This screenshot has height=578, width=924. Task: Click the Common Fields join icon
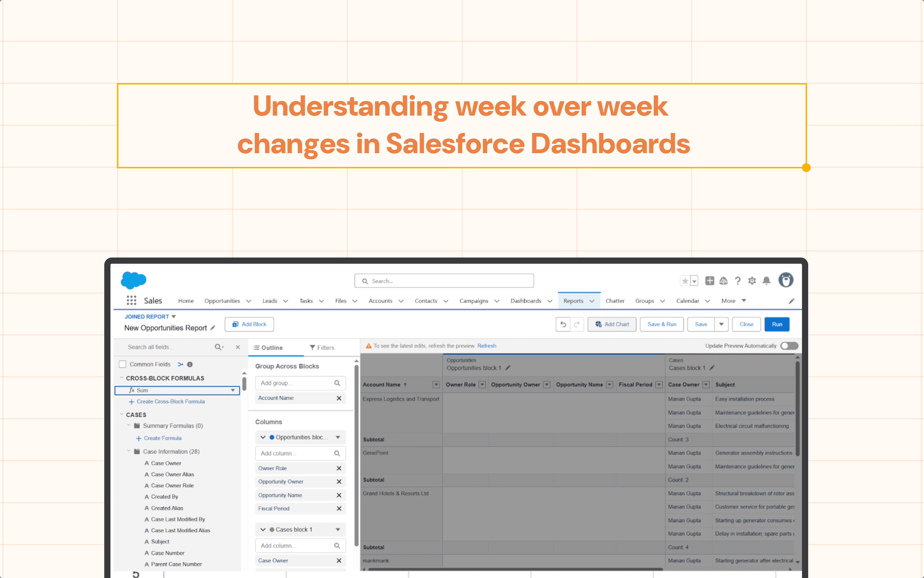pos(180,364)
